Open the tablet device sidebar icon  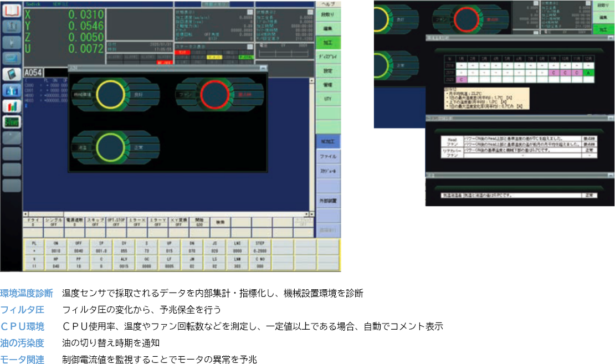coord(12,75)
